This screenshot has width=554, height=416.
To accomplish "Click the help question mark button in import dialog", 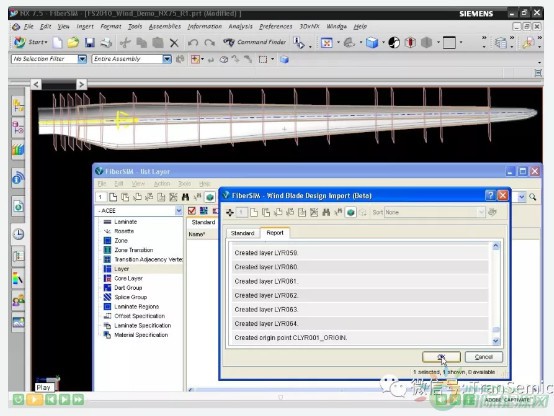I will [x=490, y=195].
